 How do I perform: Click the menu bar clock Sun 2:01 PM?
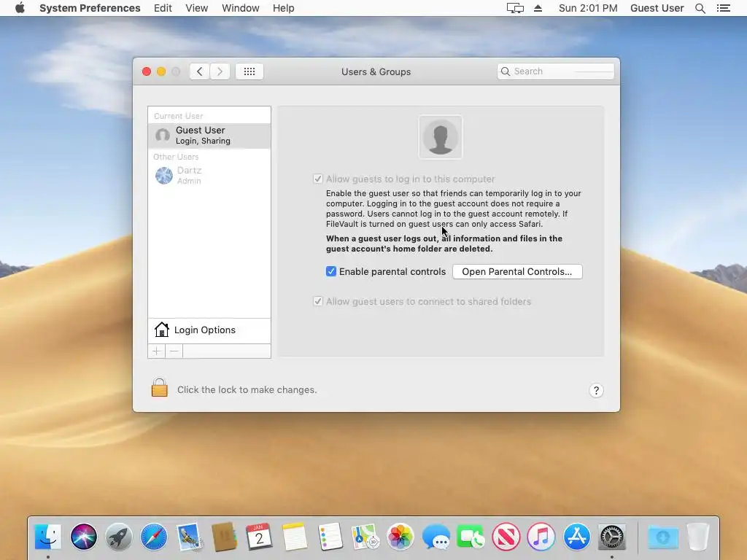tap(588, 8)
